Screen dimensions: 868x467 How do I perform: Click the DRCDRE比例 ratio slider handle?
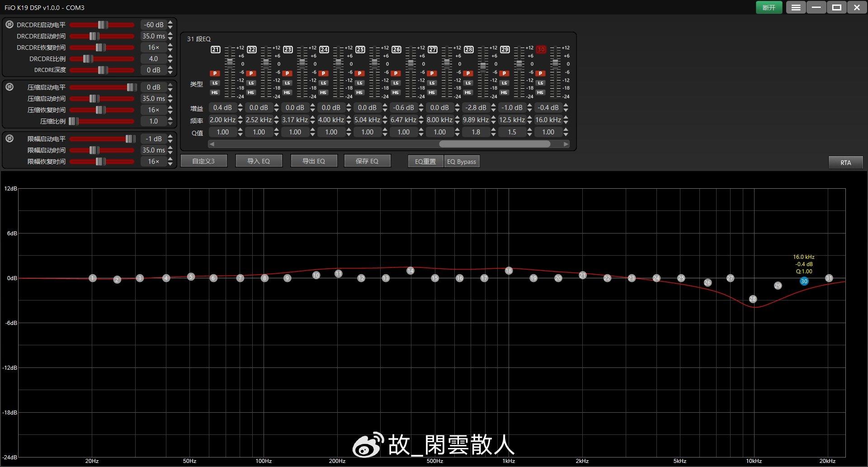point(88,59)
